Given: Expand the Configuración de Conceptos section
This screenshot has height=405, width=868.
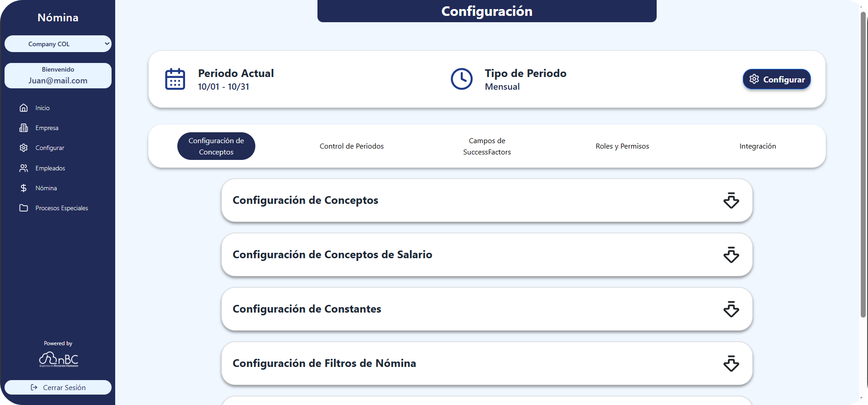Looking at the screenshot, I should click(x=731, y=200).
